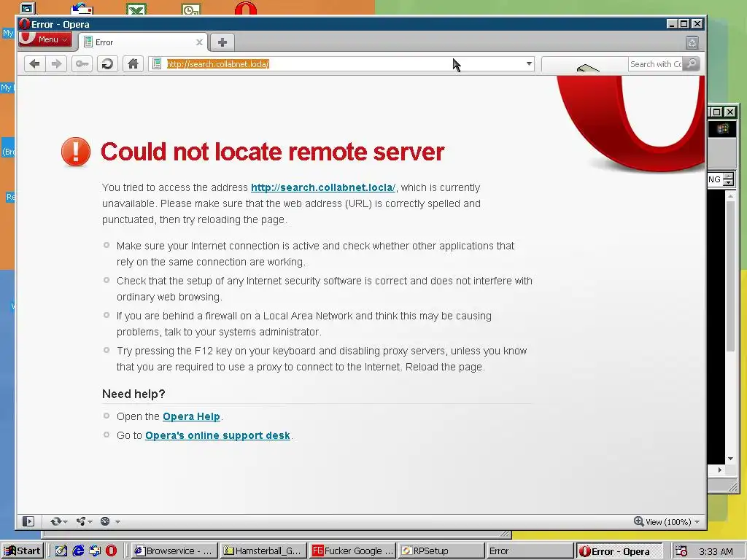Click Error - Opera taskbar button

(x=619, y=551)
